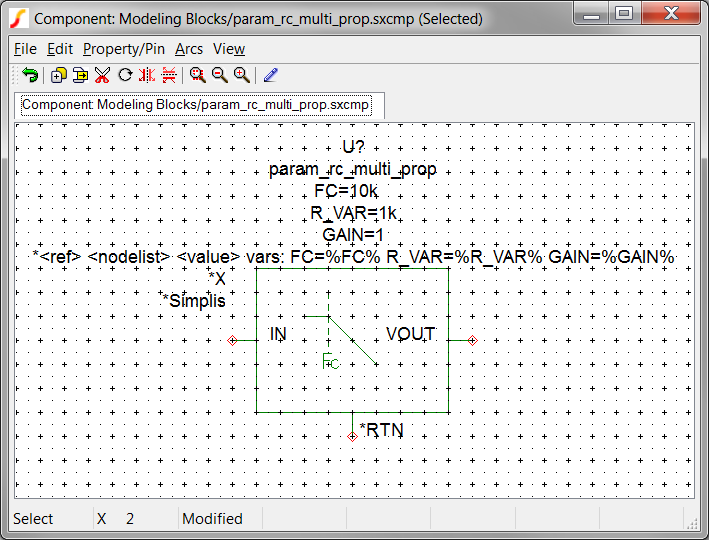Click the red scissors Cut icon

102,75
